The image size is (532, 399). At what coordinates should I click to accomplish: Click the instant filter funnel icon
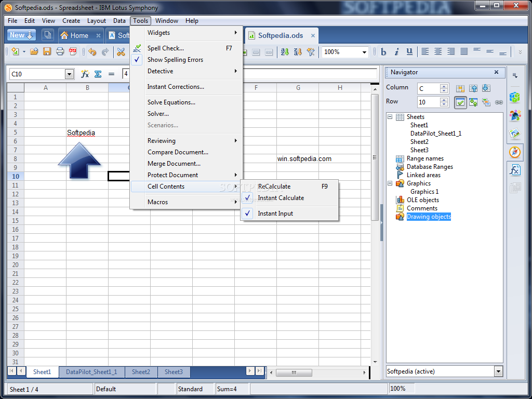pyautogui.click(x=311, y=51)
